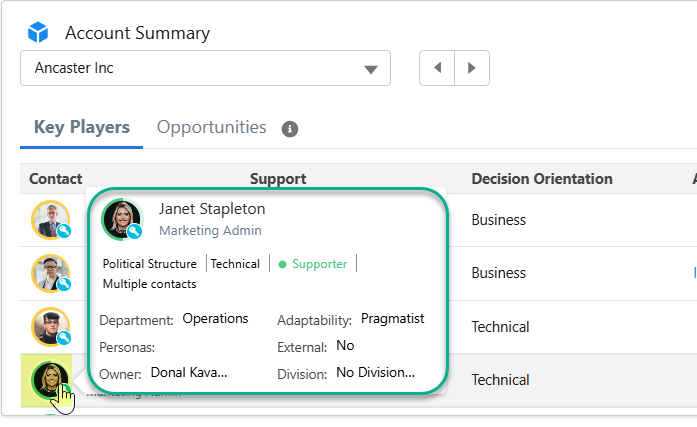The height and width of the screenshot is (427, 697).
Task: Click the first row contact avatar
Action: (50, 220)
